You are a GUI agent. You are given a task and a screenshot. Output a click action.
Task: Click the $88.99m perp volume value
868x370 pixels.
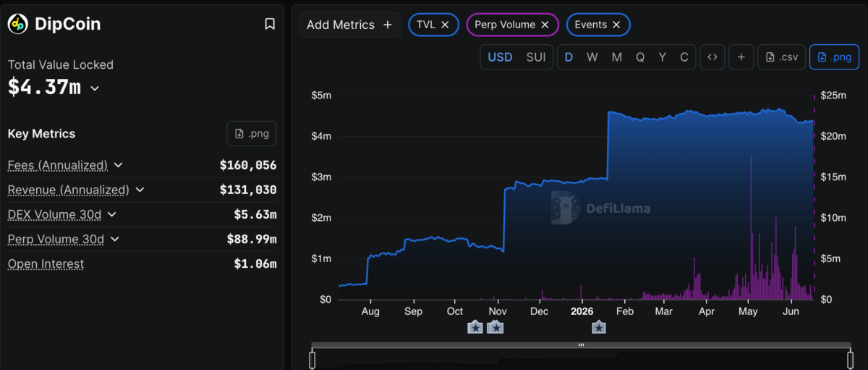pos(252,239)
